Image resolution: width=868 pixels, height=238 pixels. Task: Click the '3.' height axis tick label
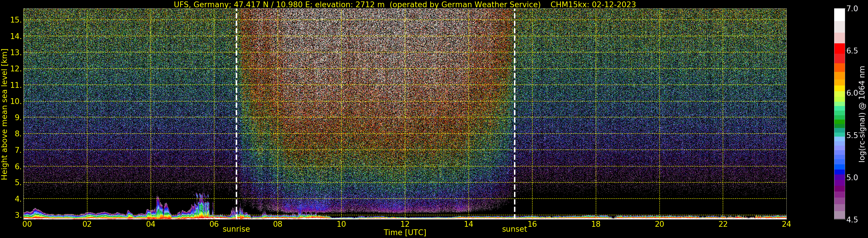[x=18, y=215]
